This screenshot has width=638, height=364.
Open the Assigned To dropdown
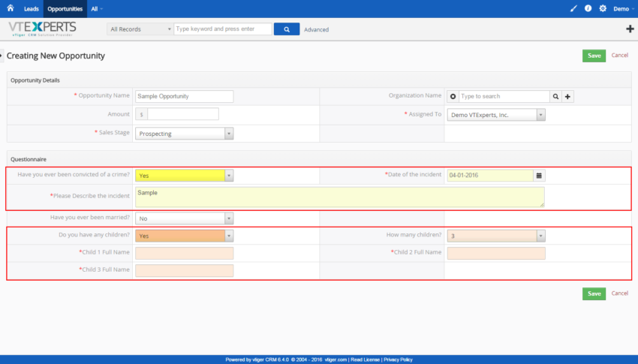496,115
